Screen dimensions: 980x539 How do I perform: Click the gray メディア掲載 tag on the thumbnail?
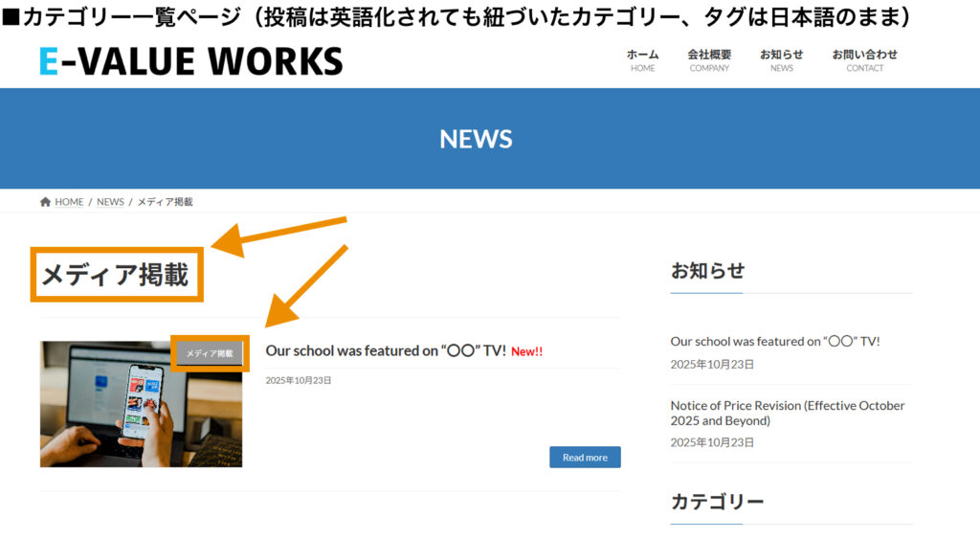click(x=210, y=353)
